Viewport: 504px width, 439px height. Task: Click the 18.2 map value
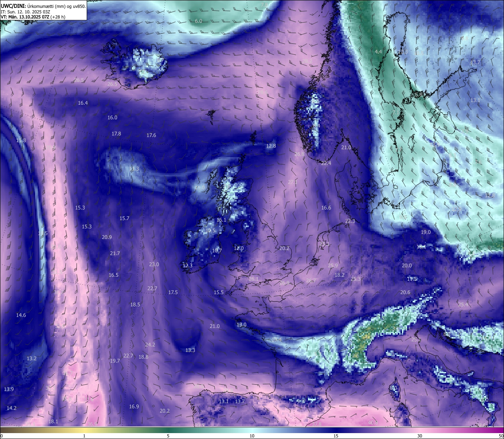pyautogui.click(x=339, y=275)
